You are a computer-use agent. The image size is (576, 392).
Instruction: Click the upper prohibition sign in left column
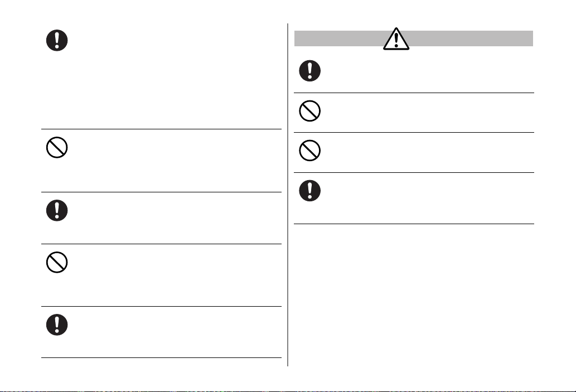pos(57,148)
